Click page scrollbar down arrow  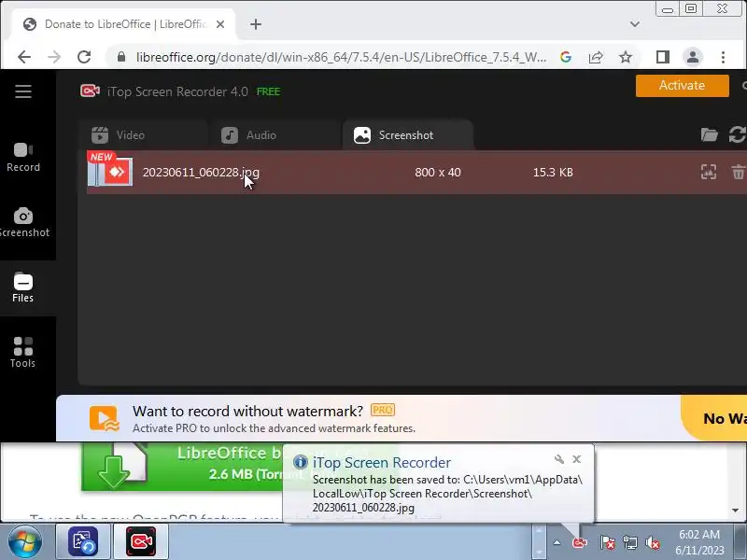[x=736, y=510]
